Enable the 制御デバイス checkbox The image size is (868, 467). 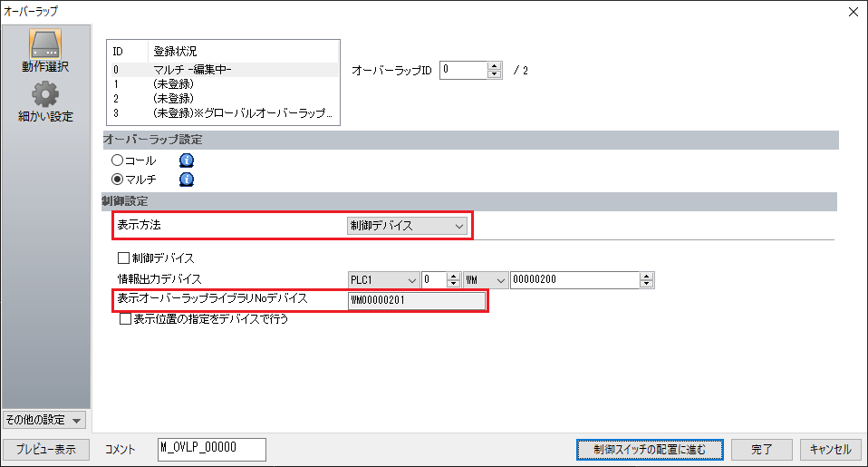click(125, 258)
